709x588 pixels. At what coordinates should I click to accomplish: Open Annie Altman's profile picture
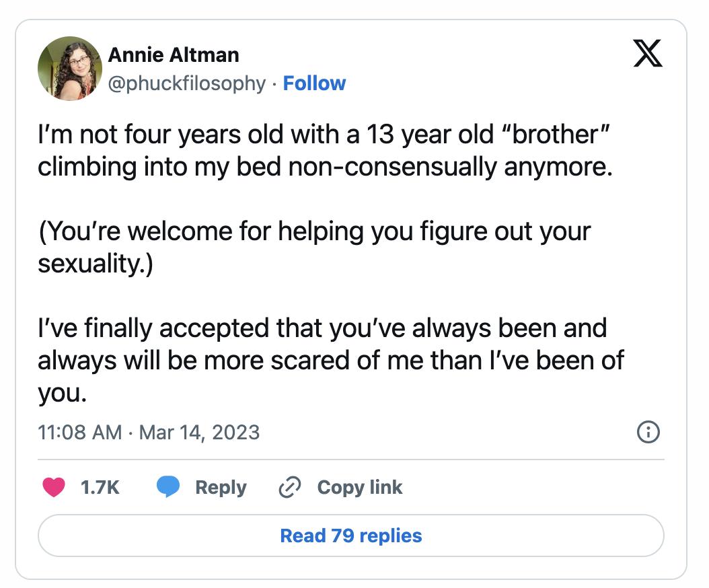point(69,68)
